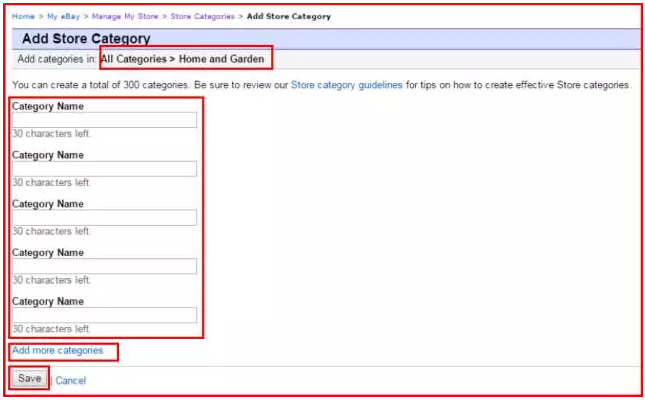Click into the fourth Category Name field
Viewport: 645px width, 400px height.
point(104,267)
